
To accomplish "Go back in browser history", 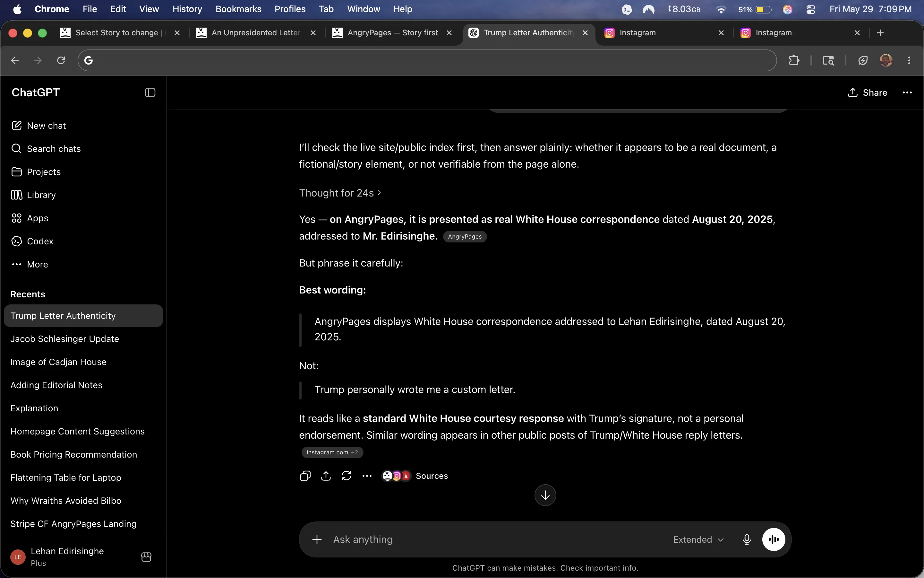I will click(x=15, y=60).
